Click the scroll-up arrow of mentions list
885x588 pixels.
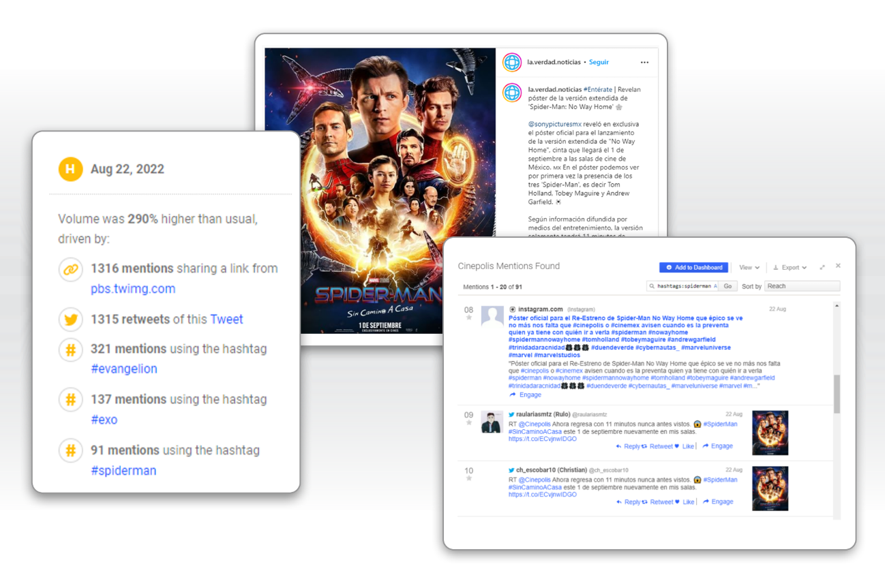(837, 306)
